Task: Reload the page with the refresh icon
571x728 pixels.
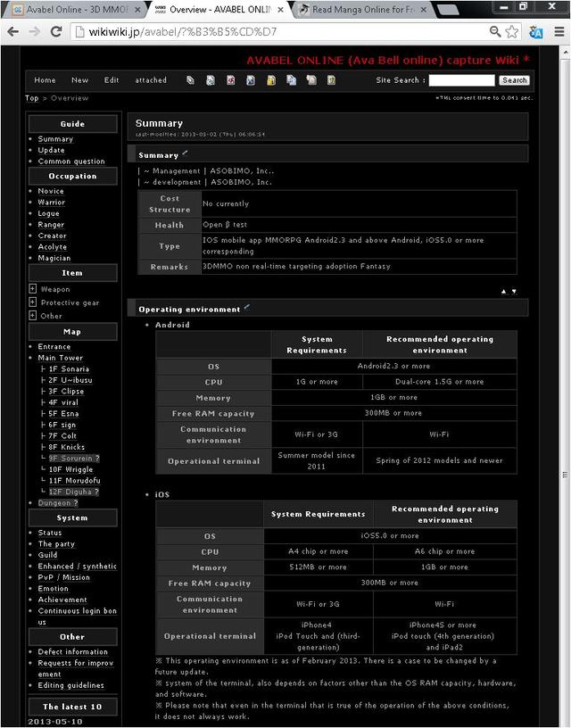Action: tap(56, 31)
